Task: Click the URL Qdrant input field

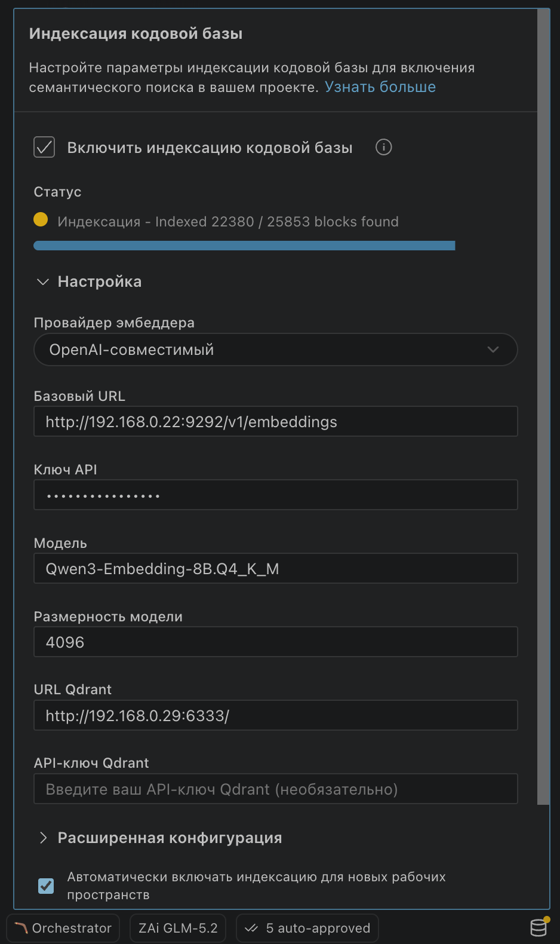Action: click(x=275, y=716)
